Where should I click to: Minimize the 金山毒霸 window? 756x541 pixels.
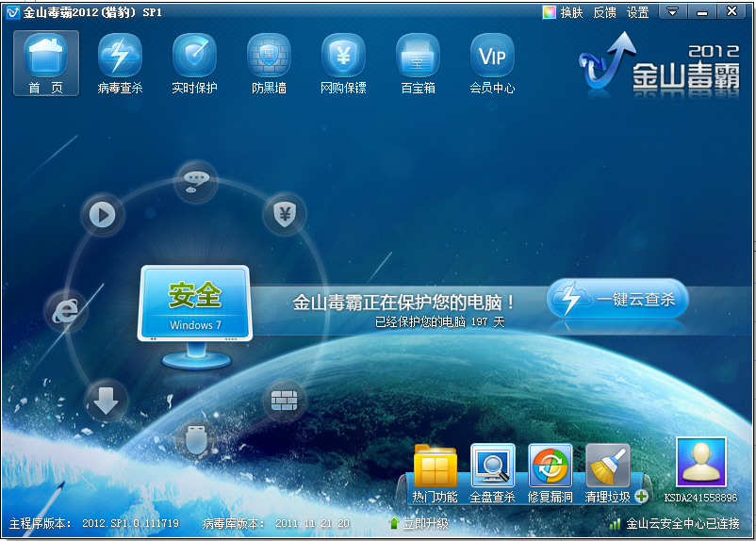[702, 11]
